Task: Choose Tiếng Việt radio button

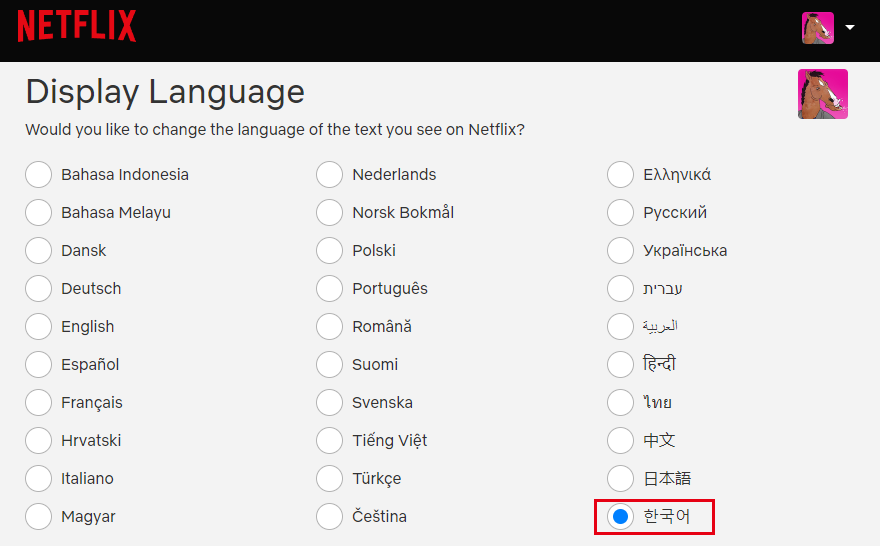Action: tap(329, 441)
